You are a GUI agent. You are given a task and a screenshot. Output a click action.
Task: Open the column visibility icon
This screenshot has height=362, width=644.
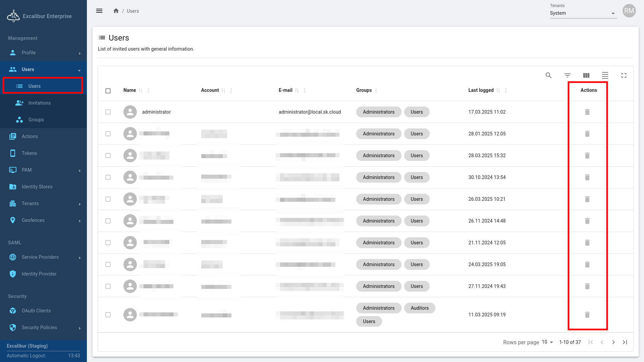coord(586,75)
